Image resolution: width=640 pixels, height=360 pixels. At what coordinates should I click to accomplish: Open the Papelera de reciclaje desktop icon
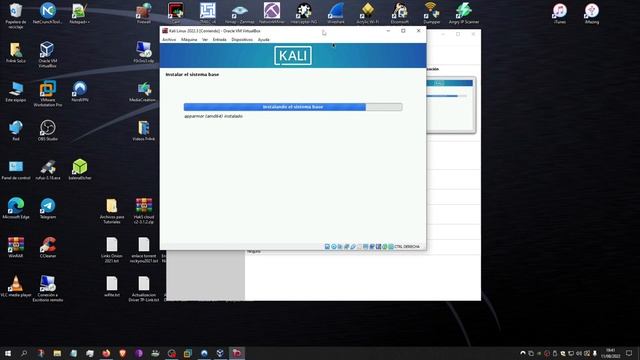coord(16,16)
